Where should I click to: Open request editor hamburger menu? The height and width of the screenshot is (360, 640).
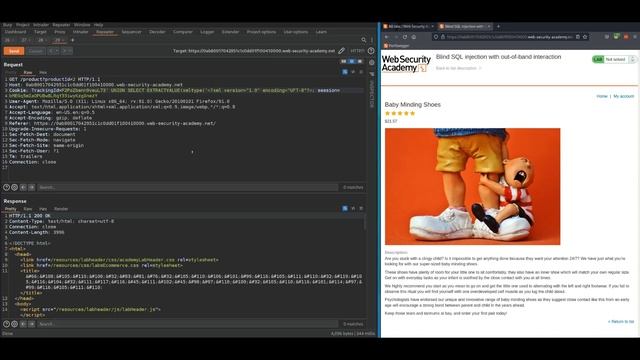361,72
